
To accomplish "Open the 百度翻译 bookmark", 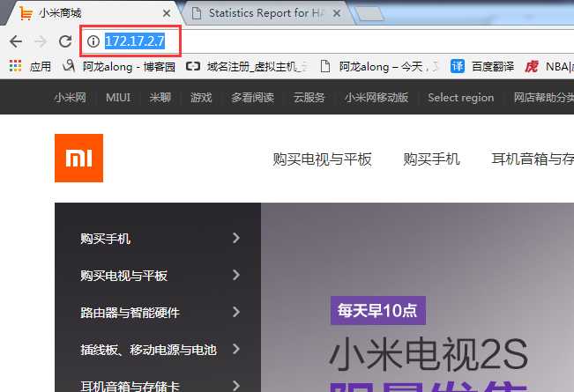I will tap(492, 67).
